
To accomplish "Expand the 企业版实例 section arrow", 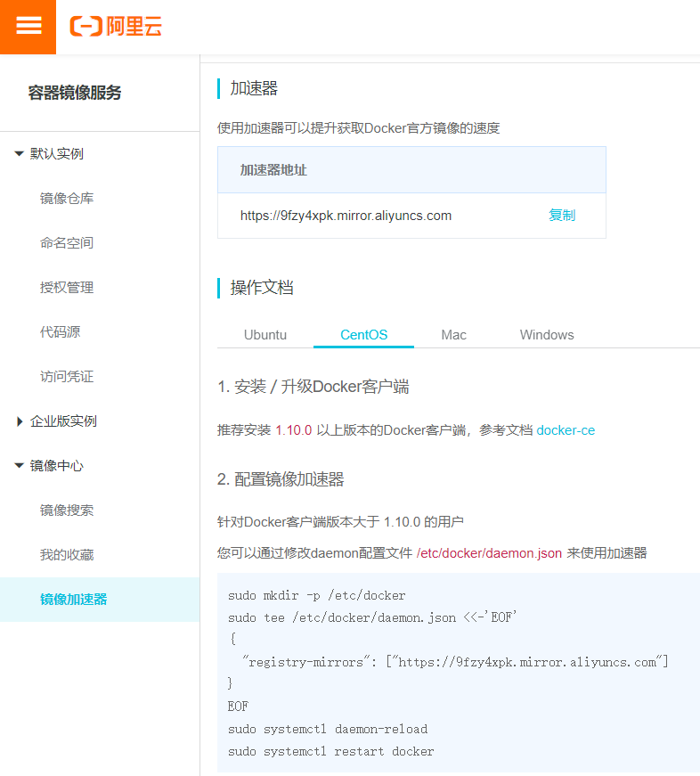I will pos(20,421).
